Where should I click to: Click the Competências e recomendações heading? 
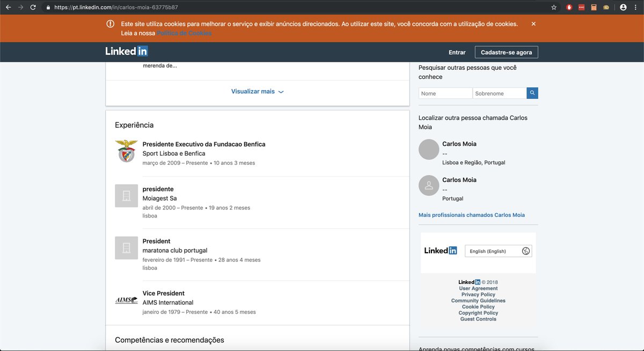tap(170, 340)
